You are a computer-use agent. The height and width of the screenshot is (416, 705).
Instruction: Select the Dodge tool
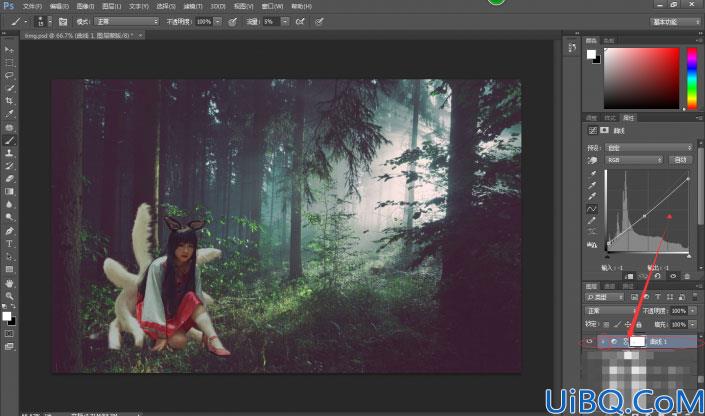click(x=9, y=217)
